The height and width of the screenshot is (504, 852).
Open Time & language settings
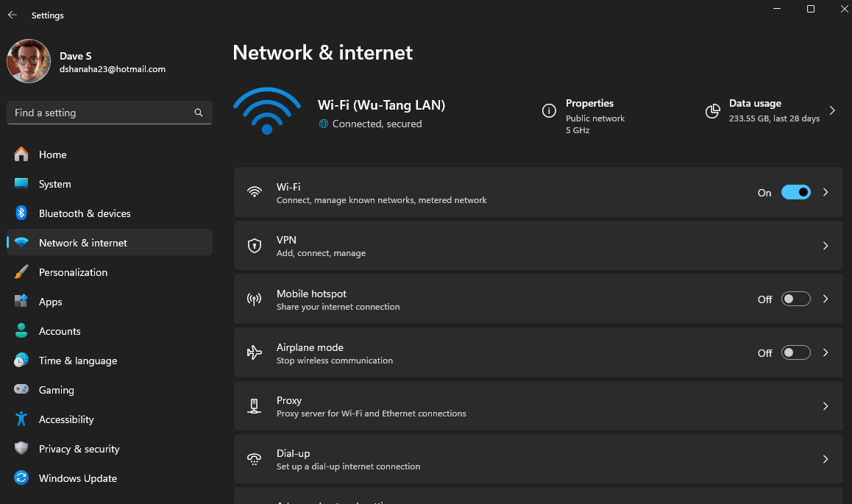coord(78,361)
